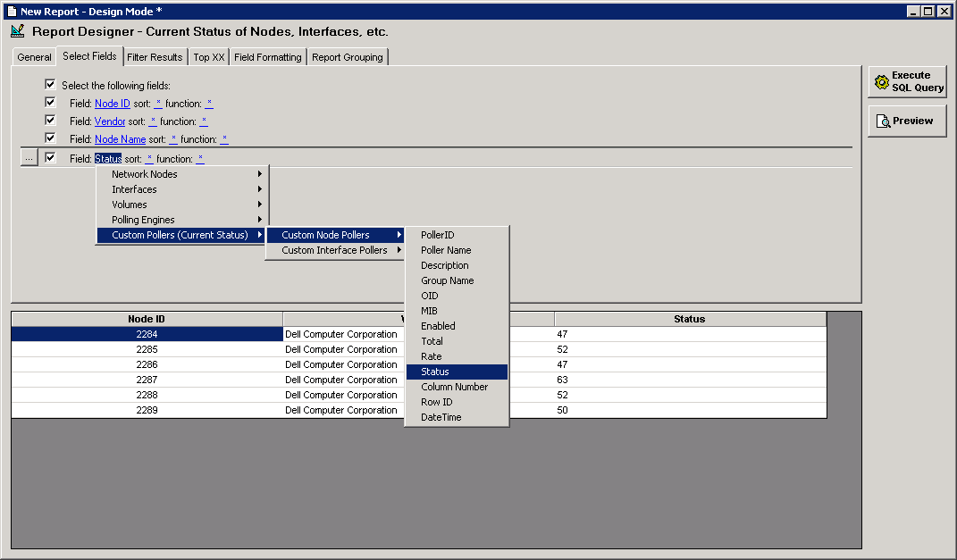Click the Status column header in results
Screen dimensions: 957x560
(x=690, y=319)
